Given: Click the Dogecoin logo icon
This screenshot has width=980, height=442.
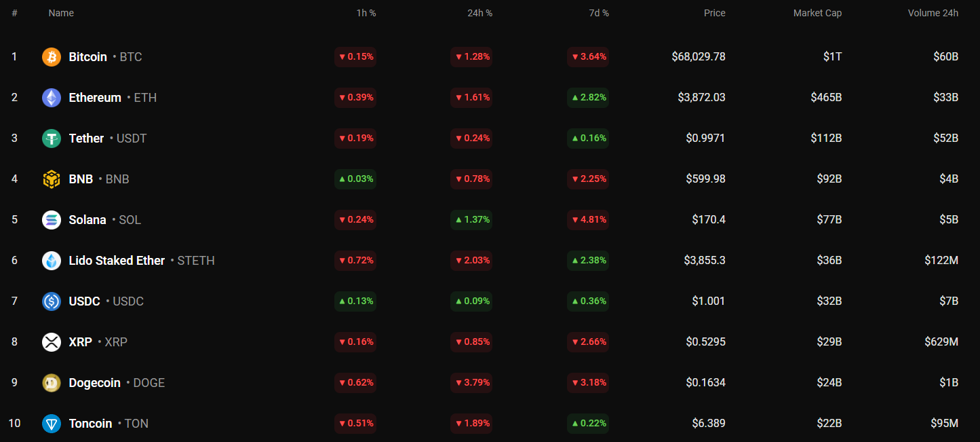Looking at the screenshot, I should 52,383.
